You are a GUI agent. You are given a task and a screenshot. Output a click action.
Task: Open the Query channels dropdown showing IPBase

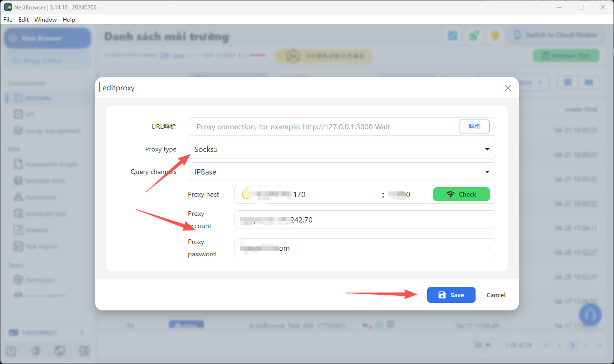[342, 172]
